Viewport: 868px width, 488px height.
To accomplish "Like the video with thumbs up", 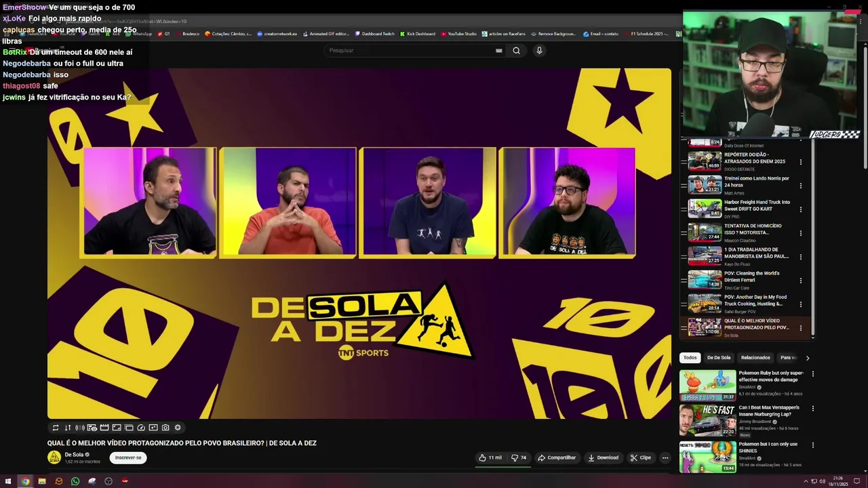I will pos(490,457).
